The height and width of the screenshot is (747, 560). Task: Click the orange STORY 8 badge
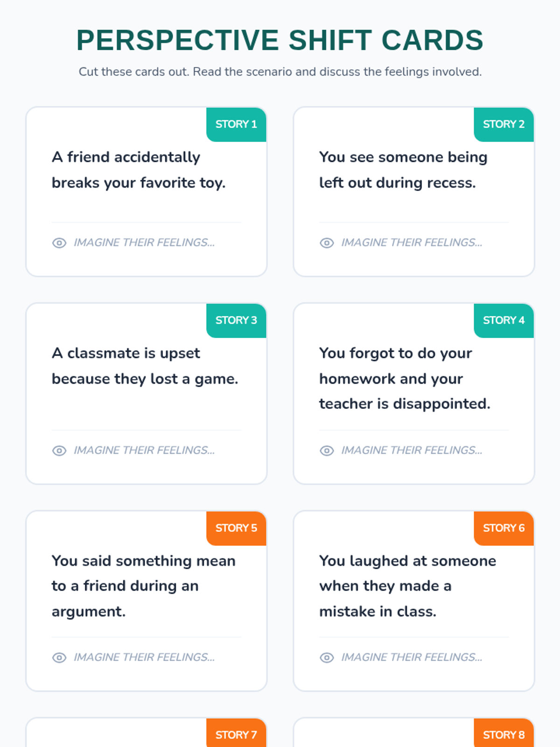tap(504, 733)
